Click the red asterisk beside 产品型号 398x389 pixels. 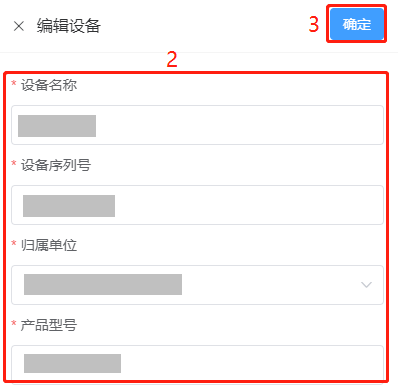tap(14, 323)
